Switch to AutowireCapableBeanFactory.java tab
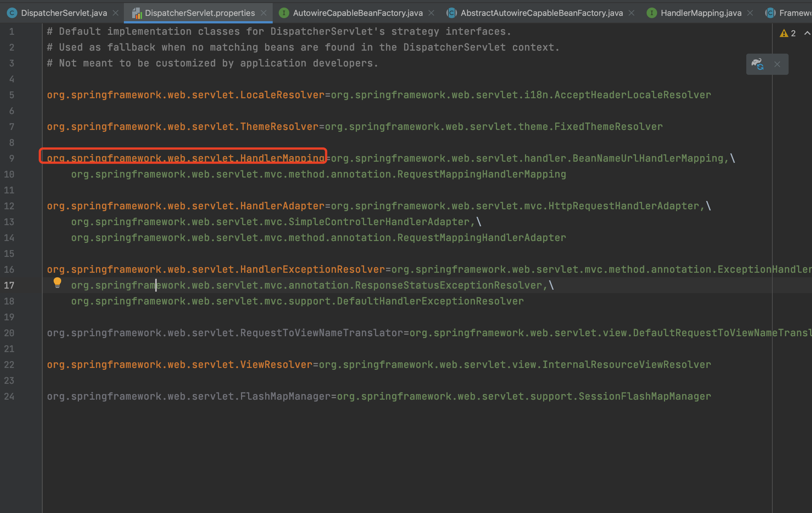The width and height of the screenshot is (812, 513). (x=357, y=13)
